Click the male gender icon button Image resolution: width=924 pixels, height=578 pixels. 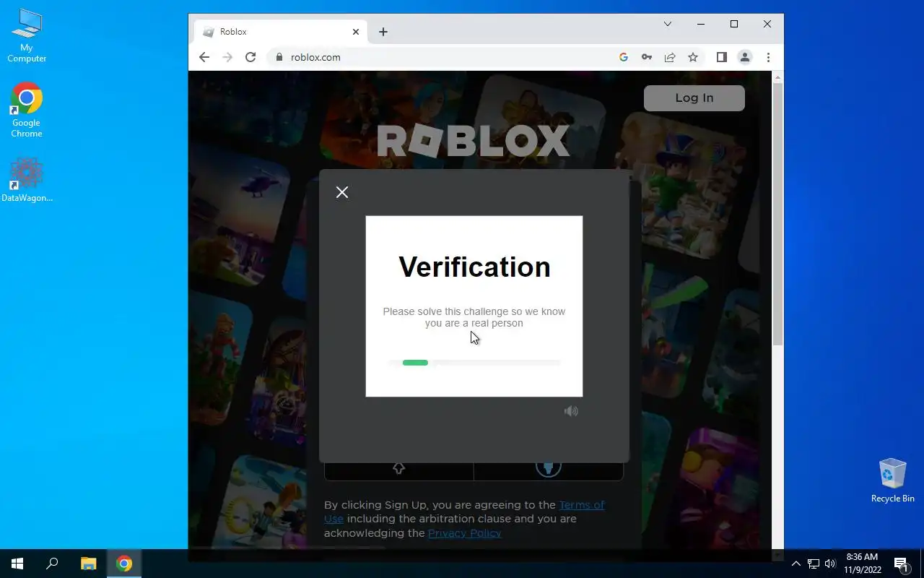point(549,469)
